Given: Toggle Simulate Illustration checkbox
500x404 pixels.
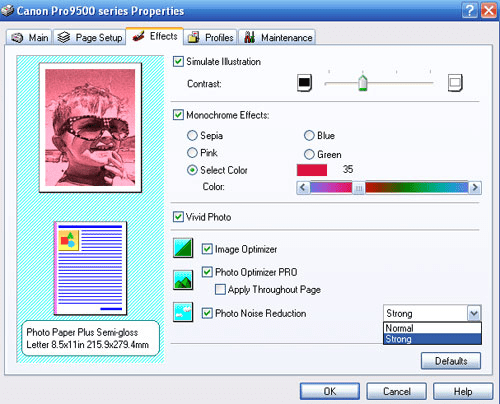Looking at the screenshot, I should [178, 61].
